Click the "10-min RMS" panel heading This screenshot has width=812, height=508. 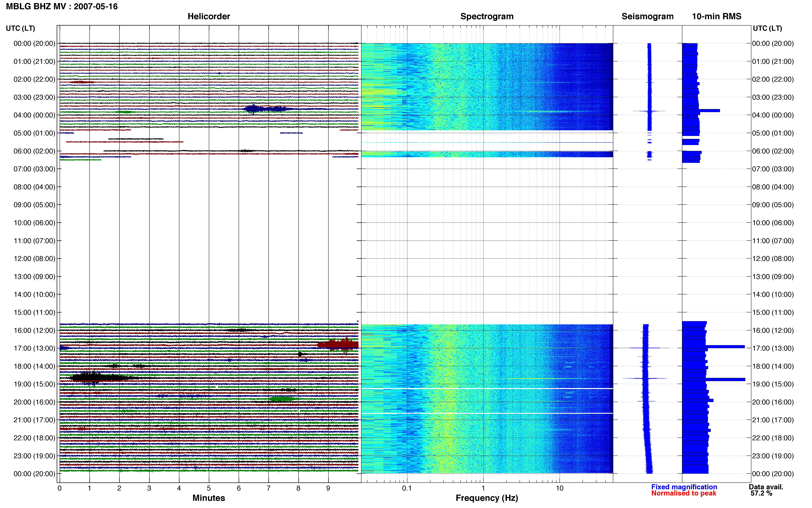[x=717, y=16]
